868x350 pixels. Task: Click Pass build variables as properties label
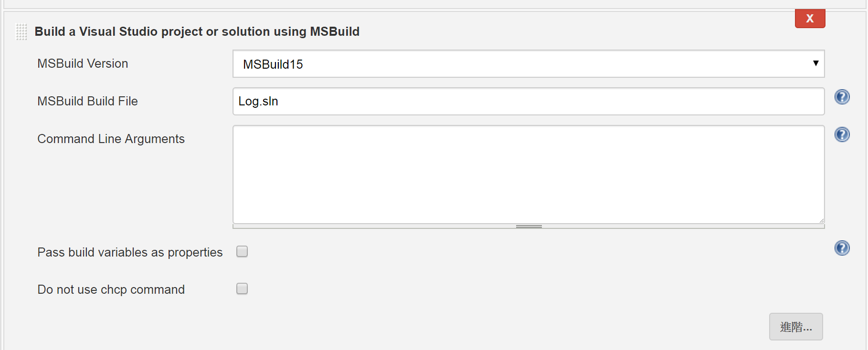tap(130, 252)
